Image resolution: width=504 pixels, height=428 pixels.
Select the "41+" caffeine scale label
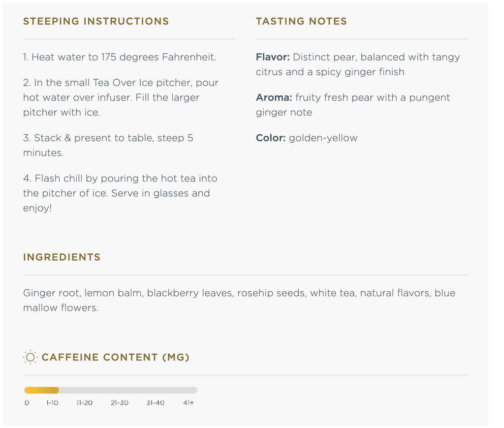click(189, 403)
